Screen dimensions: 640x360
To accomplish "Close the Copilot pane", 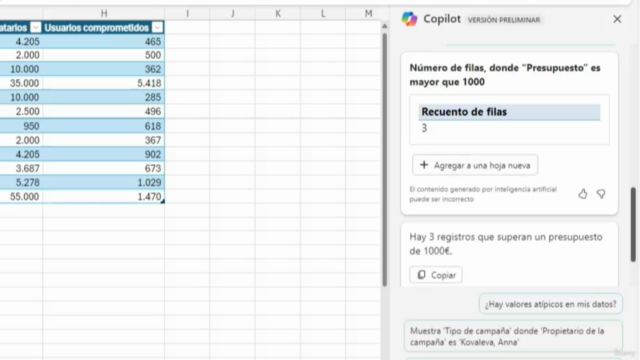I will (617, 19).
